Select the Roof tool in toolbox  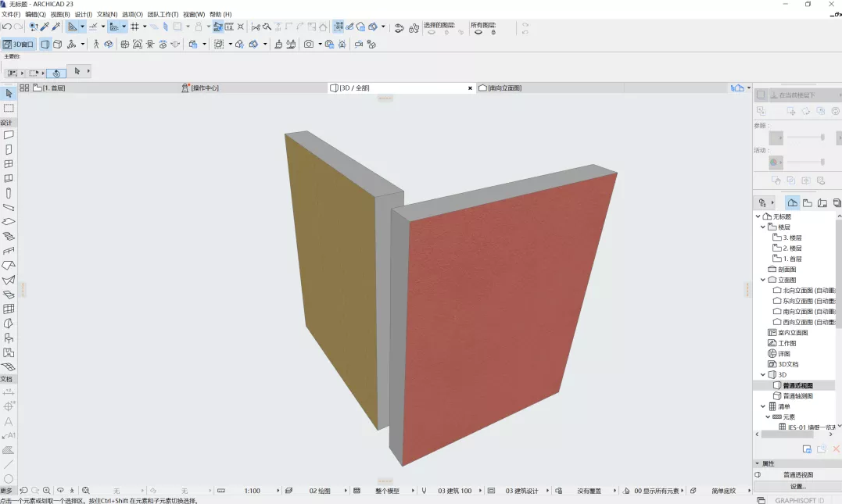coord(9,265)
